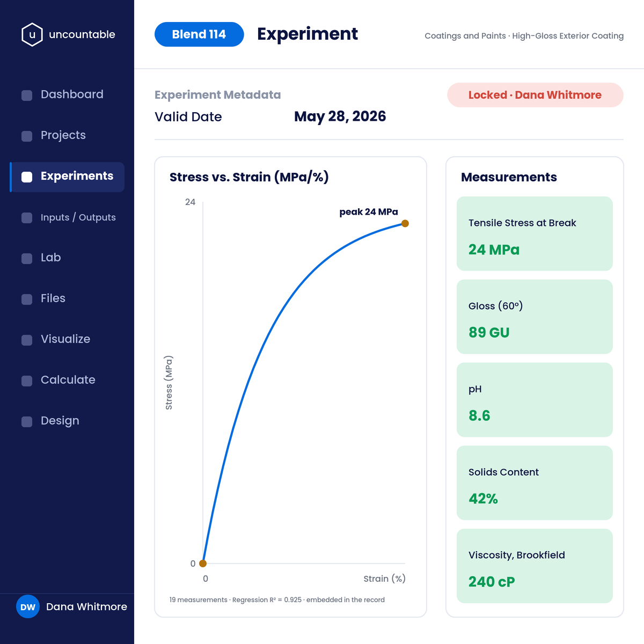Click the Blend 114 pill button
The width and height of the screenshot is (644, 644).
tap(199, 34)
